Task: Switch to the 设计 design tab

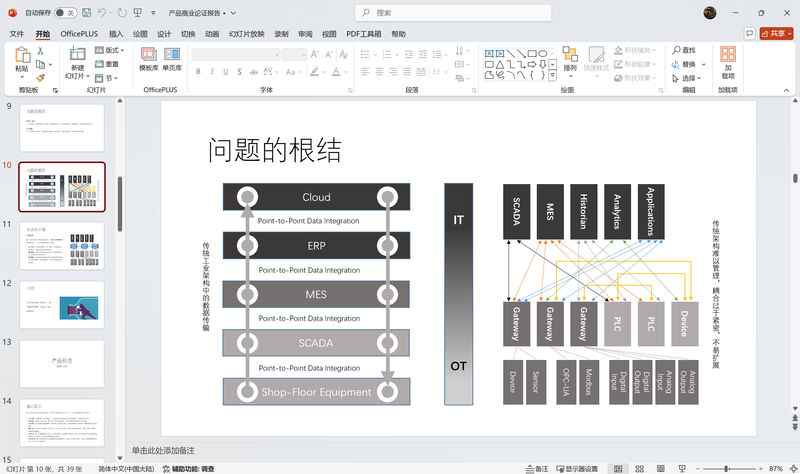Action: coord(164,34)
